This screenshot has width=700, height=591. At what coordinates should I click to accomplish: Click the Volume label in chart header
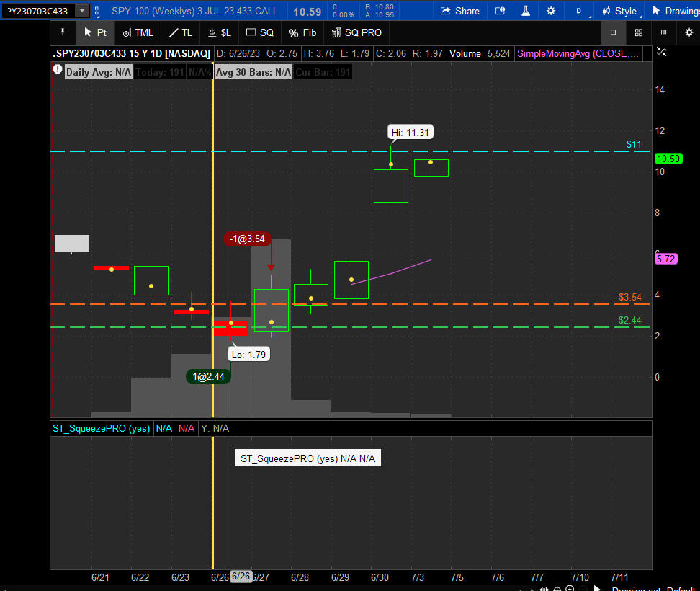click(x=465, y=53)
